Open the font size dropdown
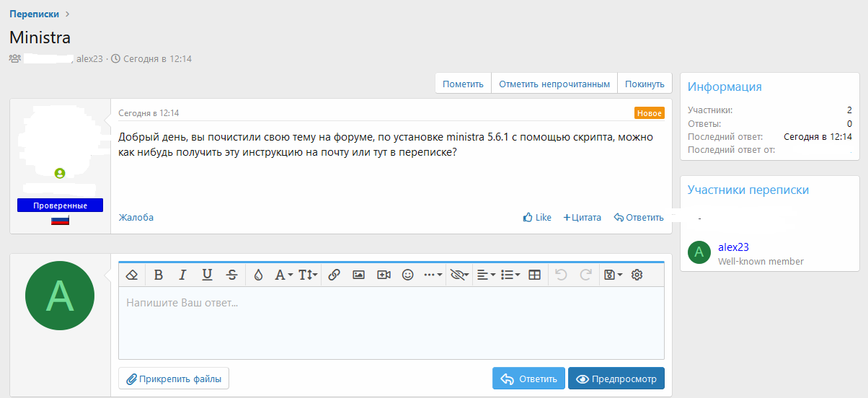868x398 pixels. 308,275
